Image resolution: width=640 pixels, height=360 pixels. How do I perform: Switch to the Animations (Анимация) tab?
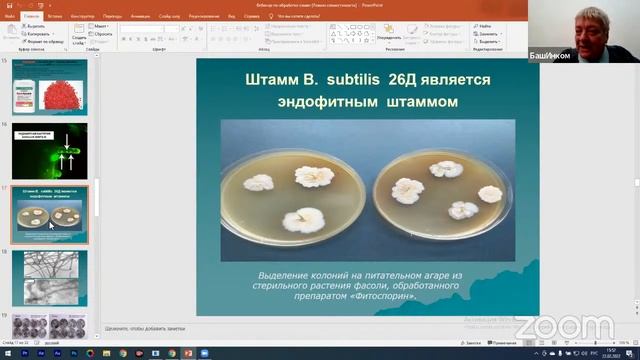tap(140, 16)
